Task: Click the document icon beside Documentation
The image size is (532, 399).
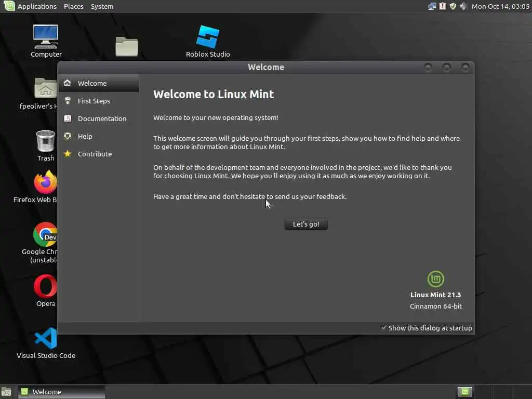Action: (x=68, y=118)
